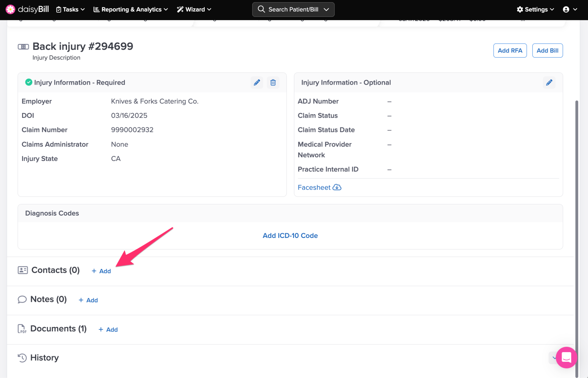
Task: Open the pink chat support bubble
Action: 566,357
